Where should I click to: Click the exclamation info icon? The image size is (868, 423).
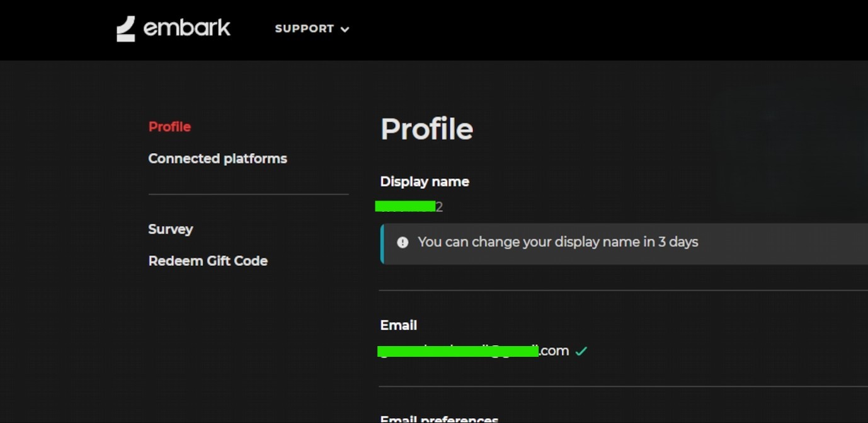tap(403, 242)
